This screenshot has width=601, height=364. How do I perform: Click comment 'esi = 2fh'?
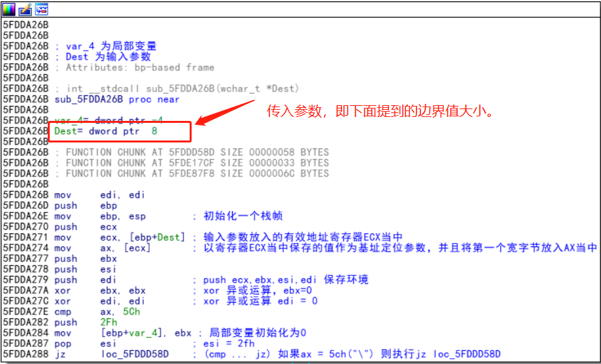pos(229,344)
